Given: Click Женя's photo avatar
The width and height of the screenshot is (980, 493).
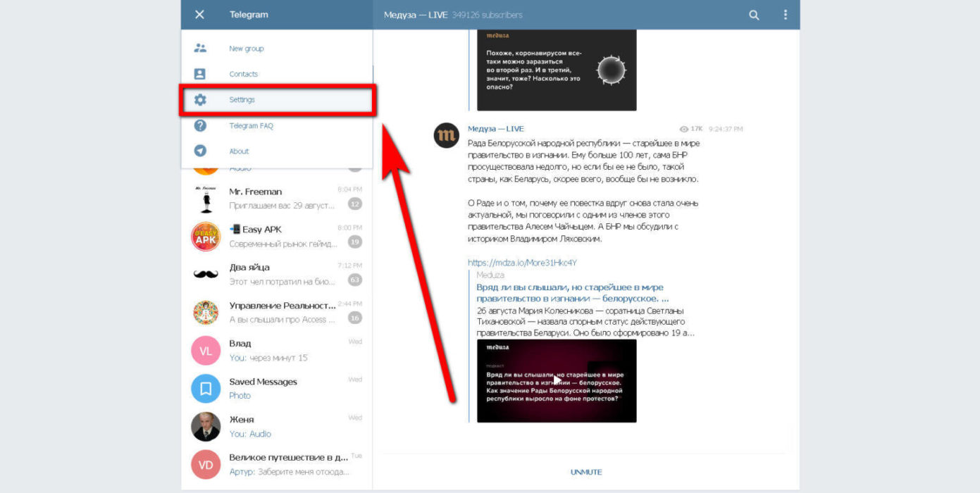Looking at the screenshot, I should (x=206, y=427).
